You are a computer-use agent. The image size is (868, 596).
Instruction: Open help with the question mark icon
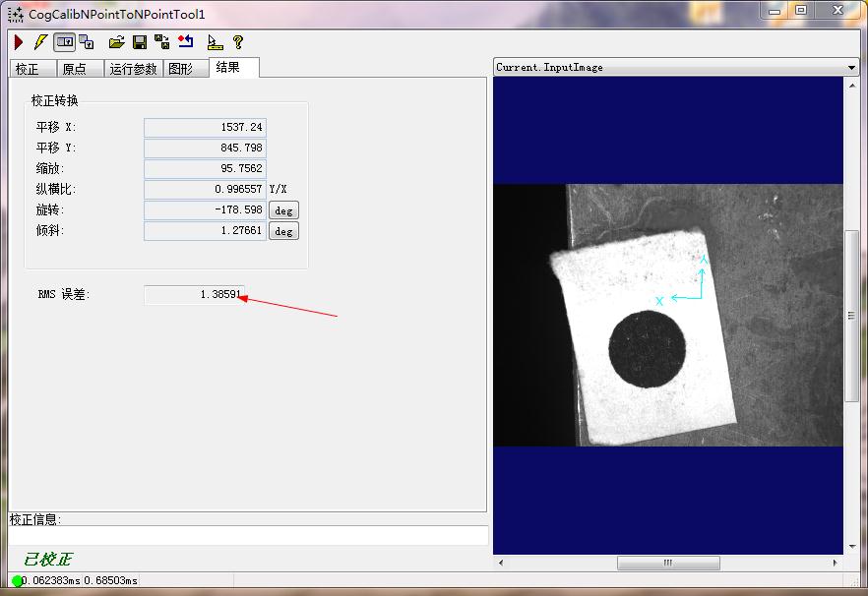[x=238, y=42]
